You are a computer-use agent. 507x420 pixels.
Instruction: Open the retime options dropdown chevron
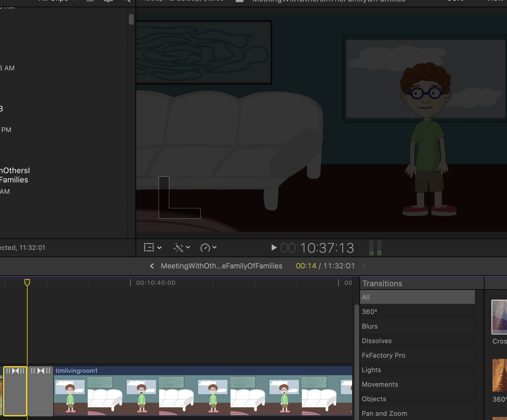point(214,248)
